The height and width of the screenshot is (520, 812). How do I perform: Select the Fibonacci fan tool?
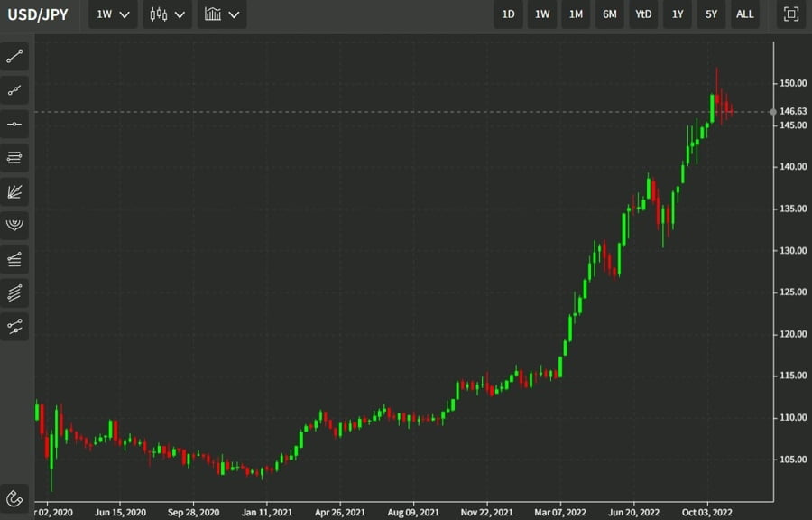14,191
